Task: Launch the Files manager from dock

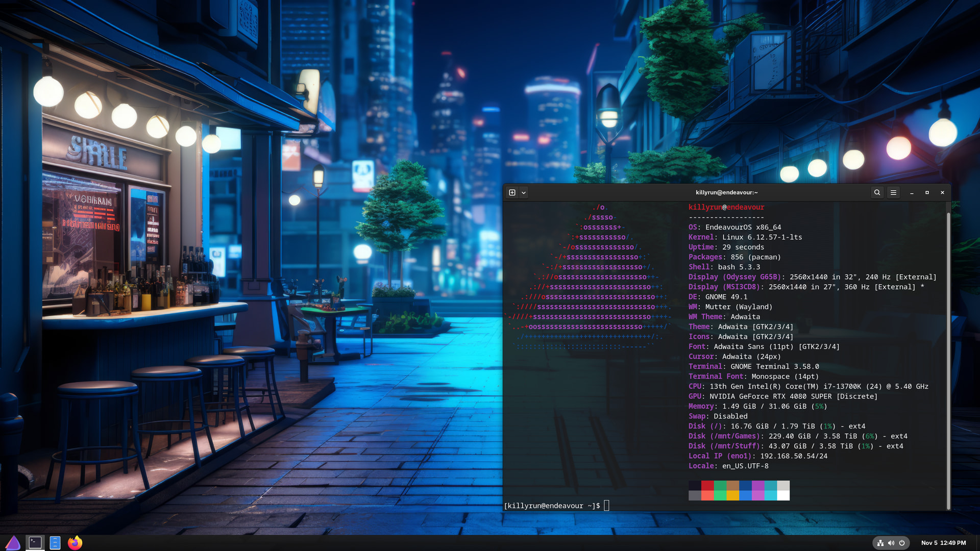Action: click(55, 543)
